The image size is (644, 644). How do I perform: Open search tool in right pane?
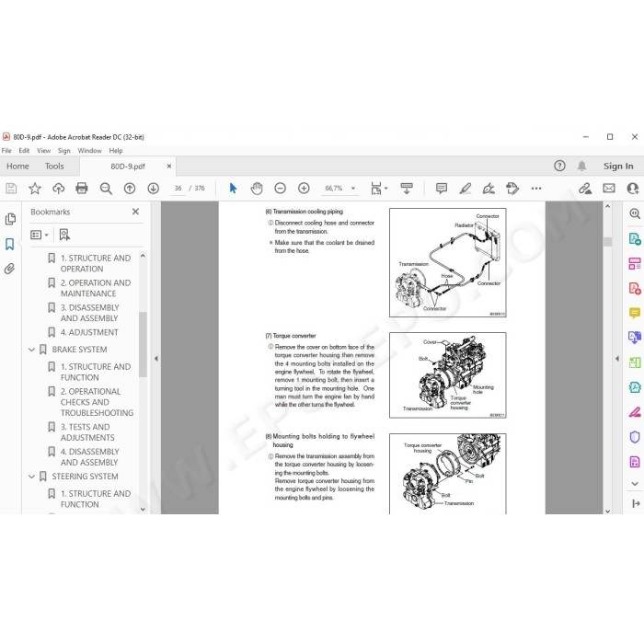click(x=635, y=213)
